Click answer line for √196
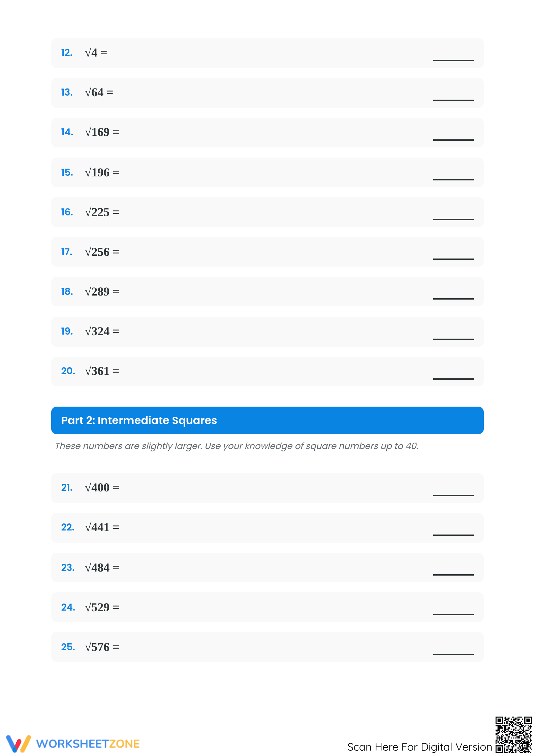535x756 pixels. pos(453,179)
